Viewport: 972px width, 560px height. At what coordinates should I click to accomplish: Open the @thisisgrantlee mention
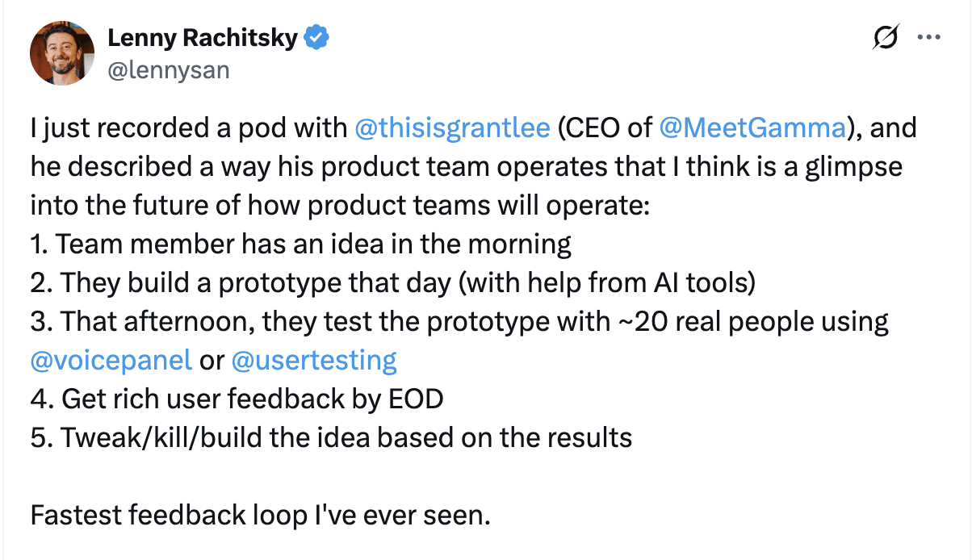pos(453,129)
